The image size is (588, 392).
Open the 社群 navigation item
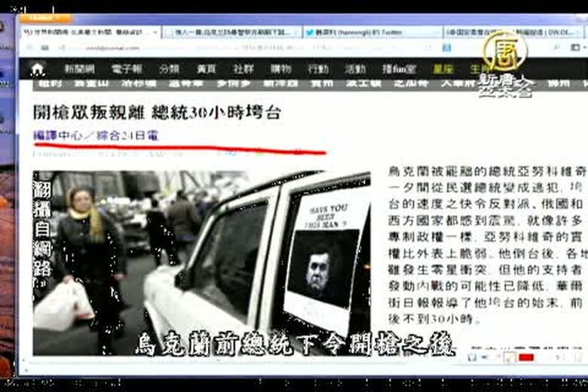coord(243,69)
